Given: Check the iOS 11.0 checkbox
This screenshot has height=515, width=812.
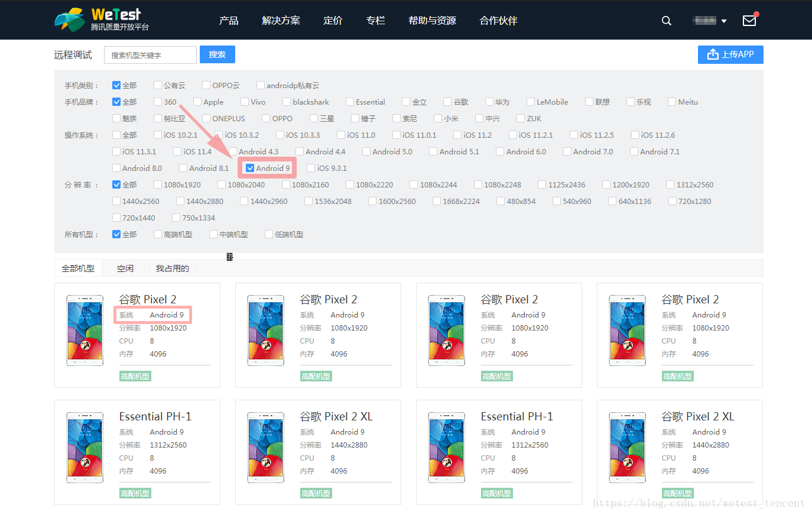Looking at the screenshot, I should pyautogui.click(x=341, y=135).
